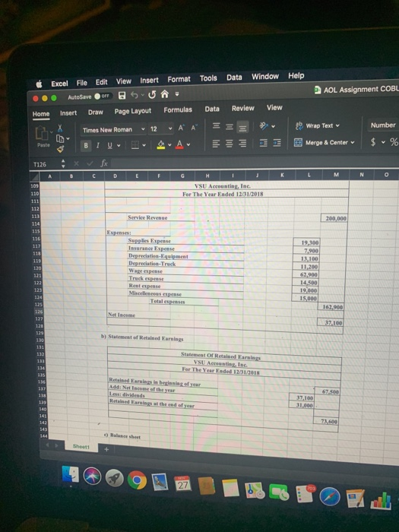Click the Redo arrow icon

pyautogui.click(x=152, y=95)
